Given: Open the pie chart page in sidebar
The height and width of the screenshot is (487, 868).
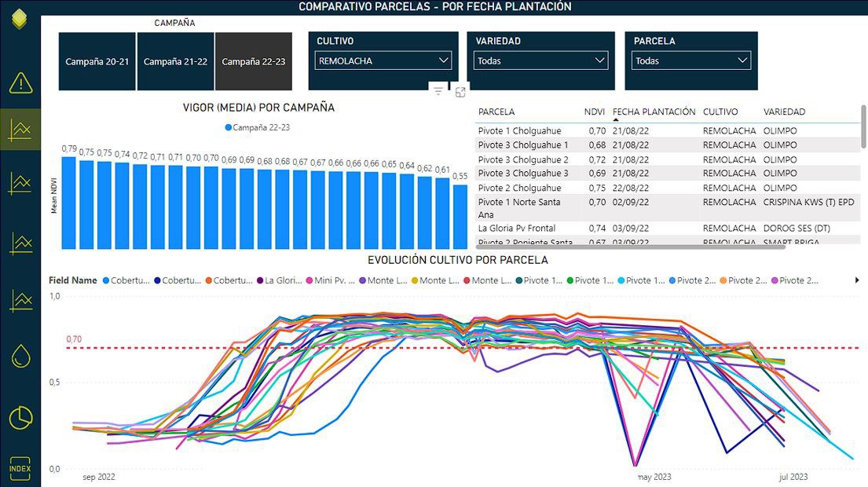Looking at the screenshot, I should pos(20,418).
